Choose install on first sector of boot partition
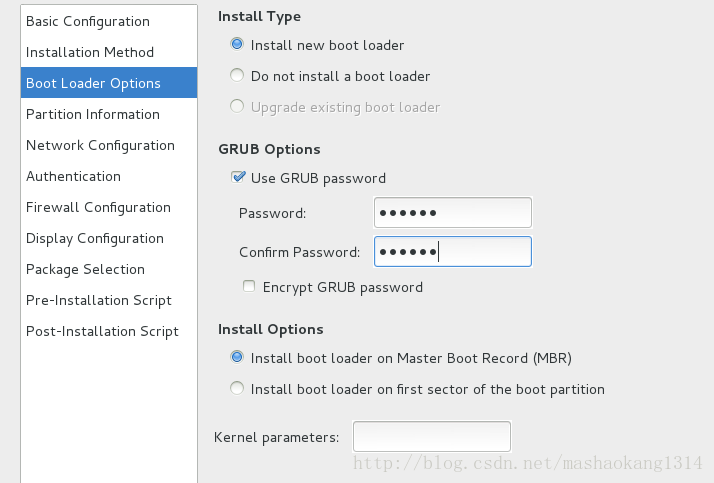714x483 pixels. click(x=237, y=388)
